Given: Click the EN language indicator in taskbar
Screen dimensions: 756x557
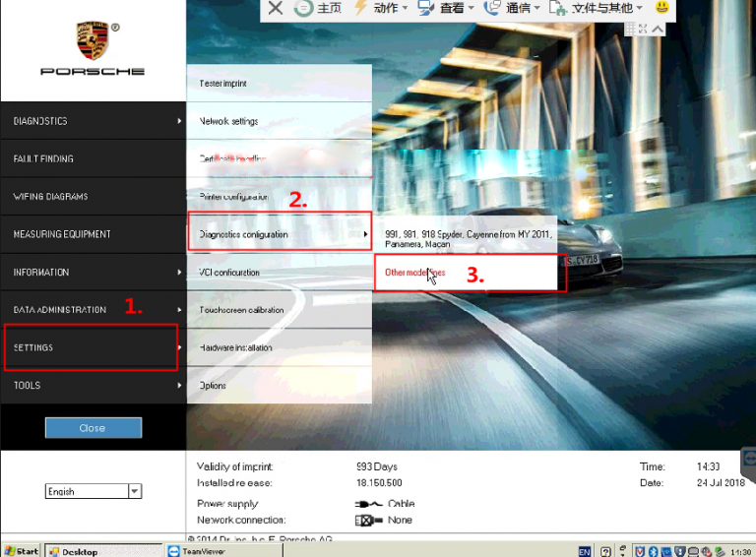Looking at the screenshot, I should [x=585, y=552].
